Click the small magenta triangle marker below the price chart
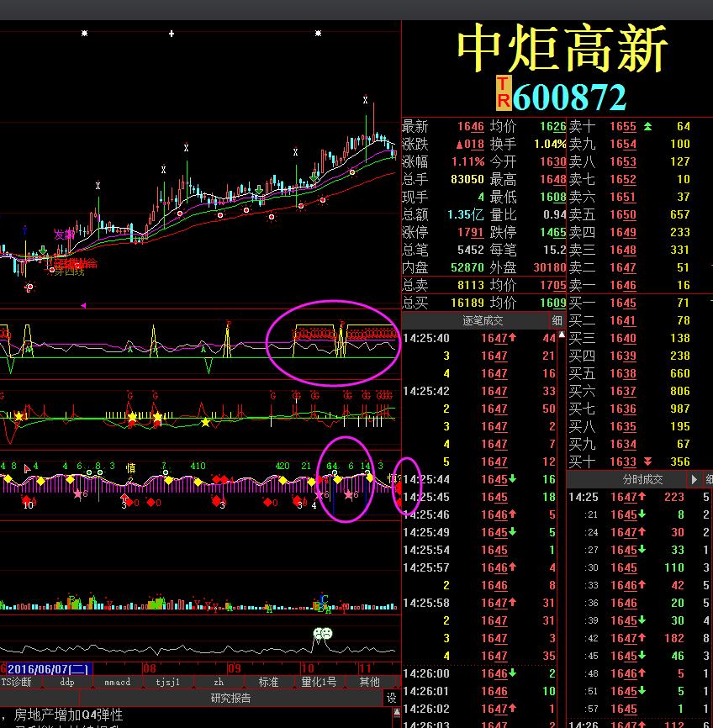Image resolution: width=713 pixels, height=728 pixels. (83, 305)
